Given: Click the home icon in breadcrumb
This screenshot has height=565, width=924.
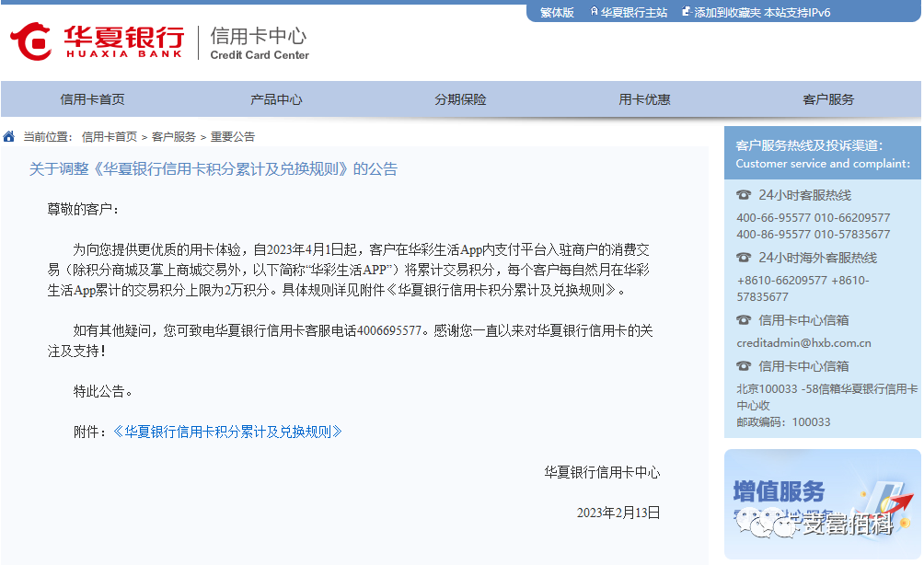Looking at the screenshot, I should pos(9,135).
